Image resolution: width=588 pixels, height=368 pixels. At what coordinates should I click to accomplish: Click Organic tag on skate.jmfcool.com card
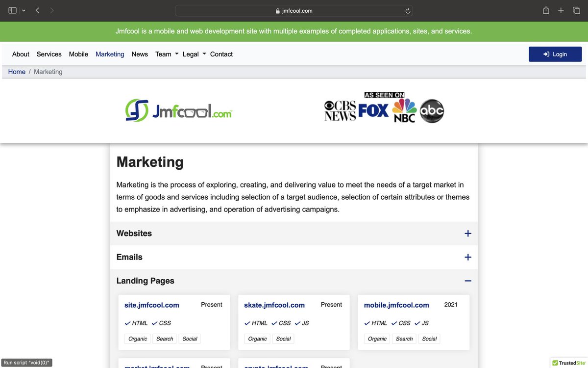tap(257, 339)
